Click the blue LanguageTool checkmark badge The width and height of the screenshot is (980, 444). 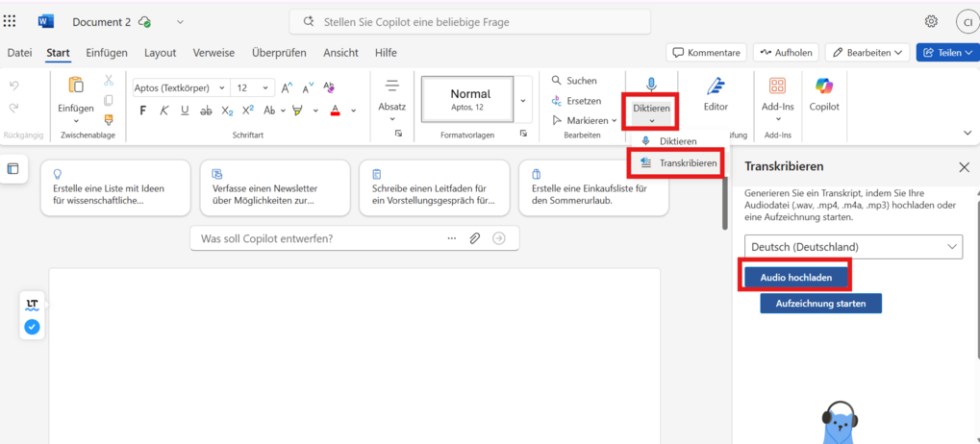click(x=33, y=327)
